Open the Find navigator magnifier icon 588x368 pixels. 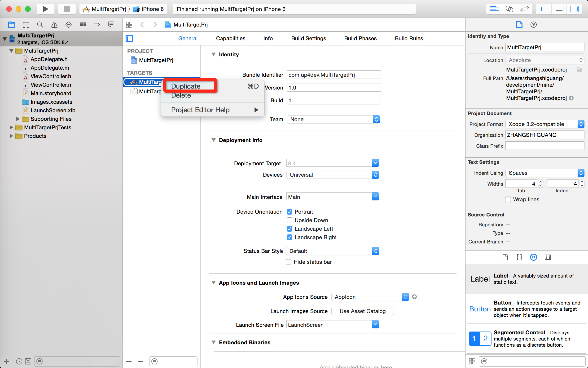[40, 25]
